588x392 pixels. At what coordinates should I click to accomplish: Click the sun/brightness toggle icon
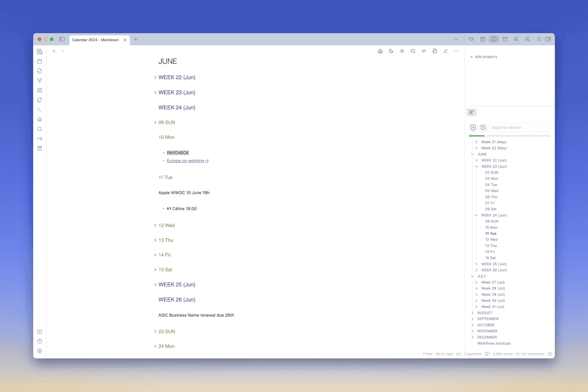[x=402, y=51]
